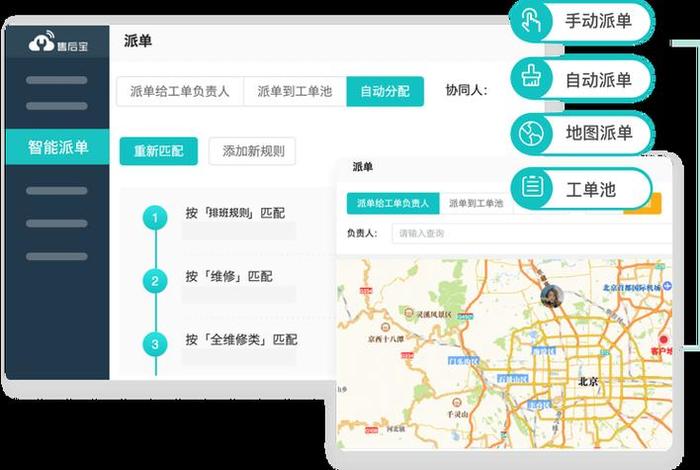Click the brush icon beside 自动派单
Image resolution: width=700 pixels, height=470 pixels.
tap(531, 78)
